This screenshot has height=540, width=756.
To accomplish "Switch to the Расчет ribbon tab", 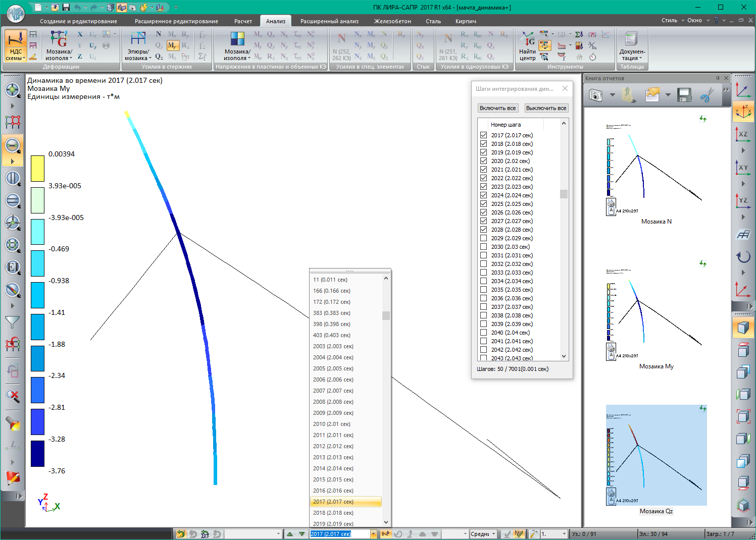I will click(x=243, y=21).
